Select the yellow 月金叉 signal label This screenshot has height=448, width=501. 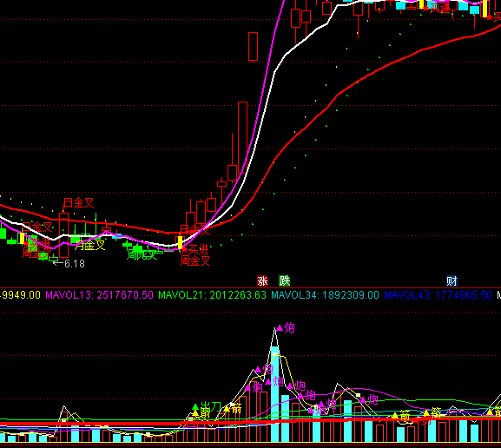[90, 246]
